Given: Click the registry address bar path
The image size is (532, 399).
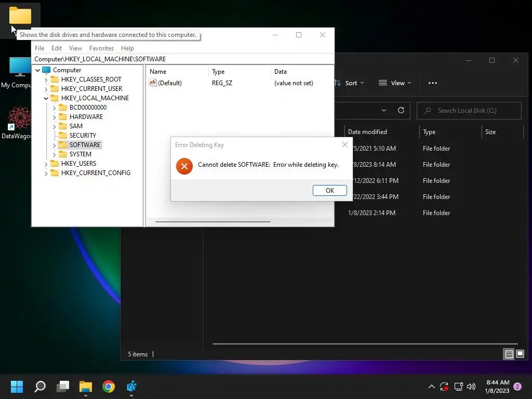Looking at the screenshot, I should (182, 59).
